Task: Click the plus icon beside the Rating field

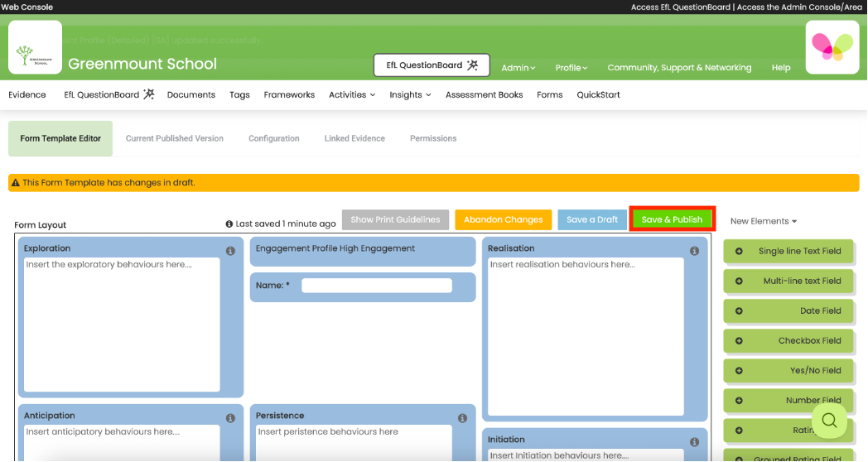Action: pos(739,431)
